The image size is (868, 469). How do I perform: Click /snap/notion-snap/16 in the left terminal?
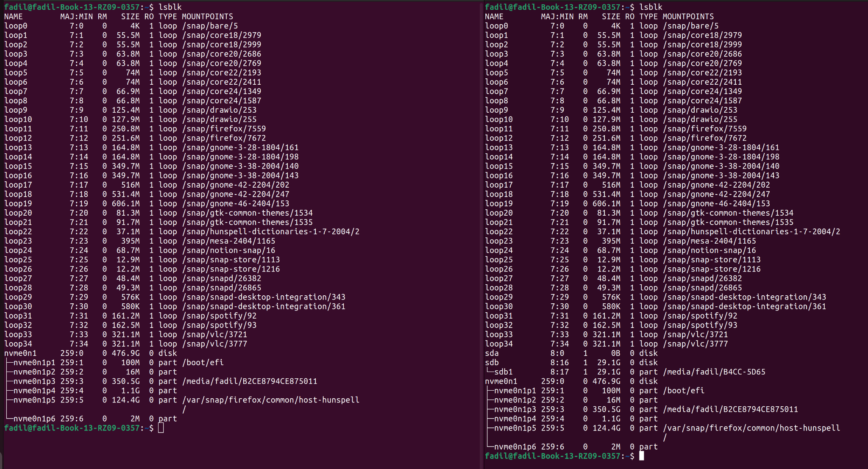coord(229,250)
